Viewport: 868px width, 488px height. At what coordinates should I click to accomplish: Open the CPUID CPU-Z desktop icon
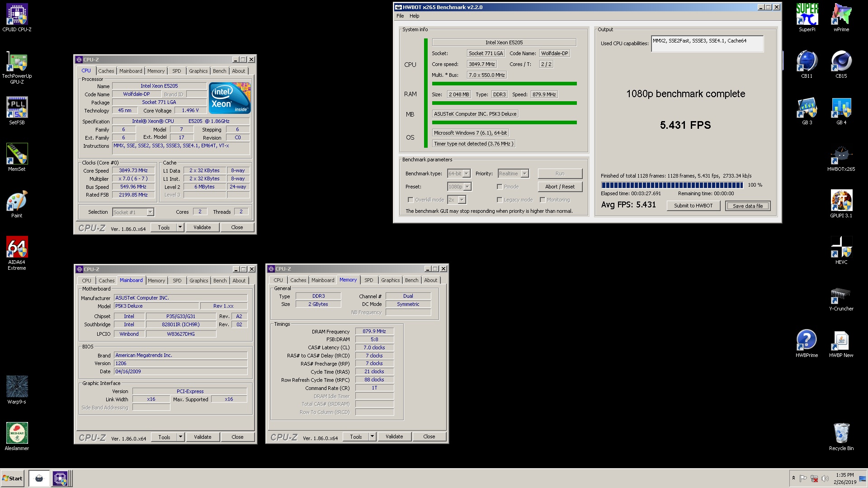(x=17, y=18)
